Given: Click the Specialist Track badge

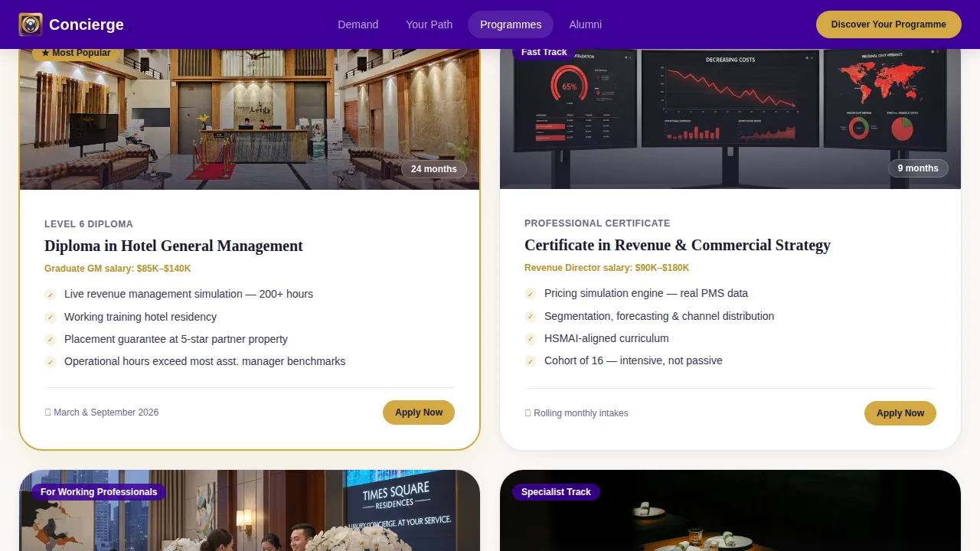Looking at the screenshot, I should point(556,492).
